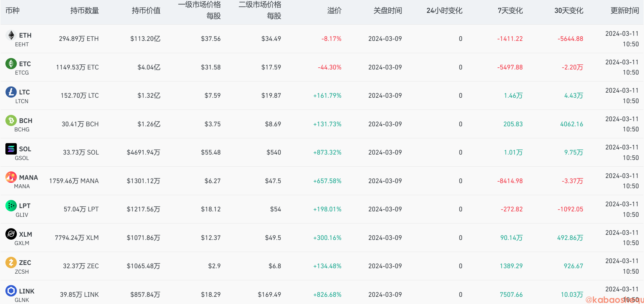644x304 pixels.
Task: Click the Bitcoin Cash BCH icon
Action: coord(11,121)
